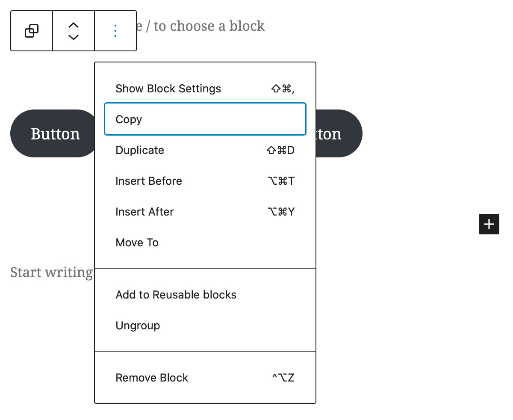Click the left Button element

[55, 133]
